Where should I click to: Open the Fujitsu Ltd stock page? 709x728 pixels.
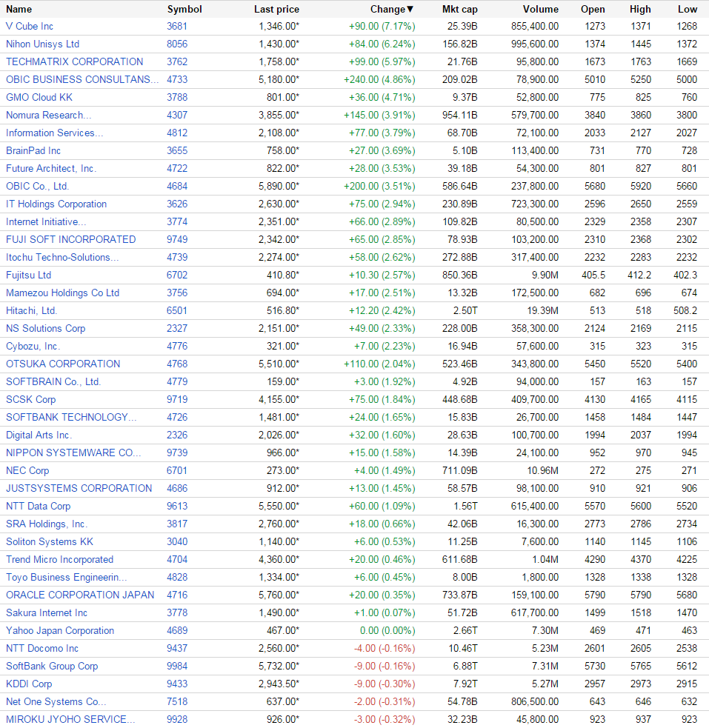(x=28, y=275)
